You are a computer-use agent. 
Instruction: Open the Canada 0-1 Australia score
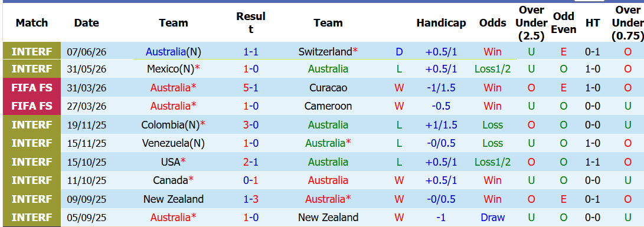pos(250,180)
